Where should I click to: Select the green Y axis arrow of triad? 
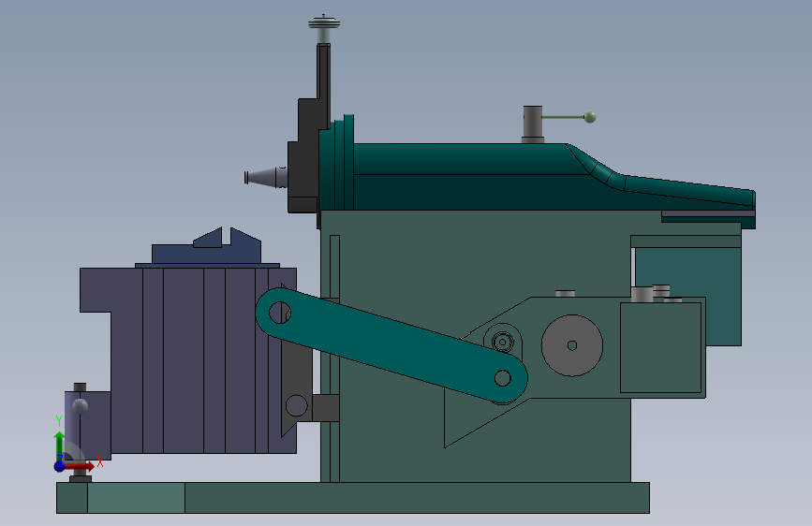[59, 446]
